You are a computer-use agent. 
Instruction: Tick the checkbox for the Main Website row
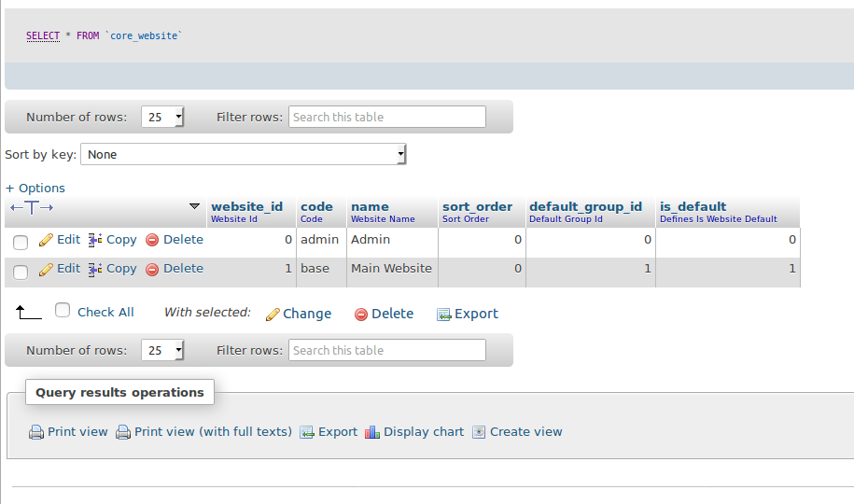coord(21,272)
